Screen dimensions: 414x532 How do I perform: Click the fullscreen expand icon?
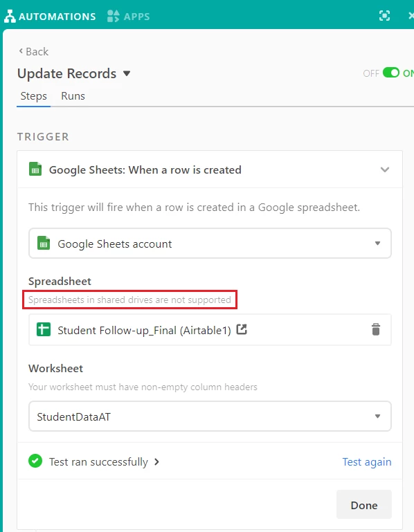(x=384, y=16)
